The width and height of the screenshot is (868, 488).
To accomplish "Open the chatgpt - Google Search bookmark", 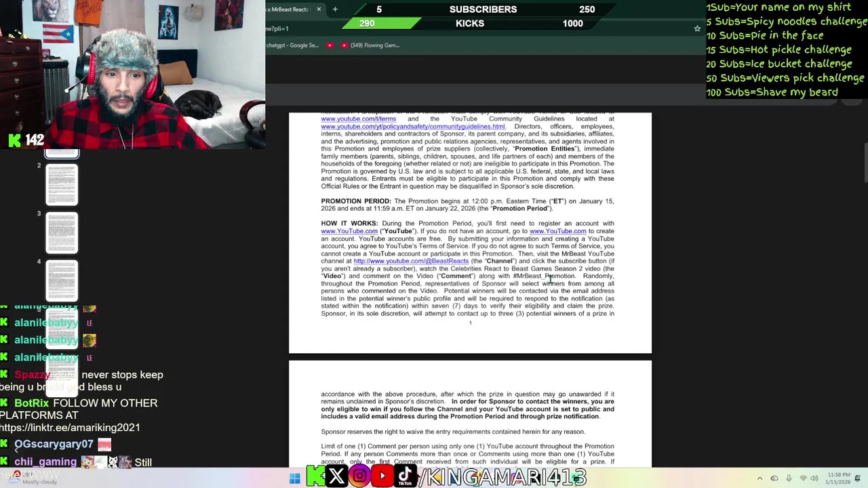I will pyautogui.click(x=292, y=45).
